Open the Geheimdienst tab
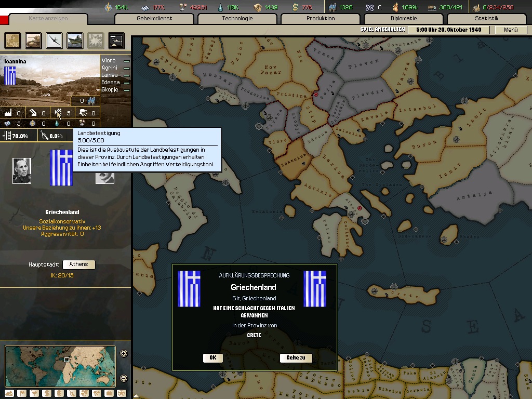Screen dimensions: 532x399 click(154, 19)
